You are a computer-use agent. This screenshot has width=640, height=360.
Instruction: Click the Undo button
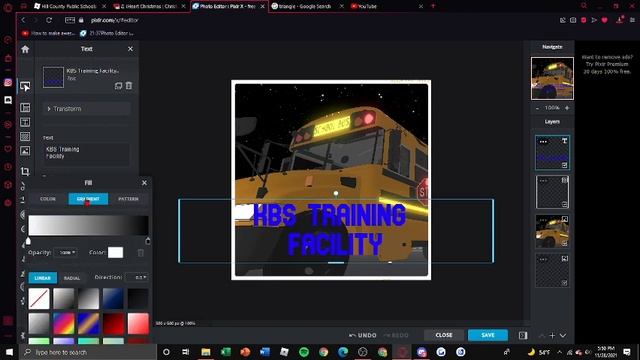(363, 335)
